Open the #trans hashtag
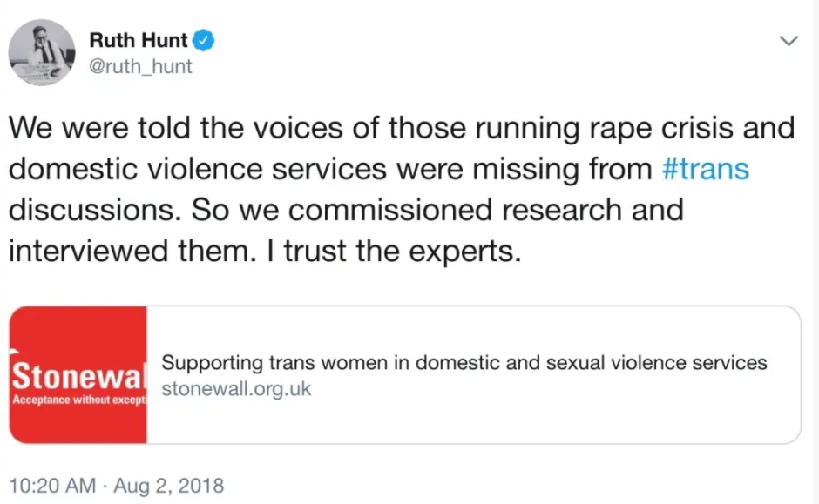The image size is (819, 504). (x=705, y=167)
